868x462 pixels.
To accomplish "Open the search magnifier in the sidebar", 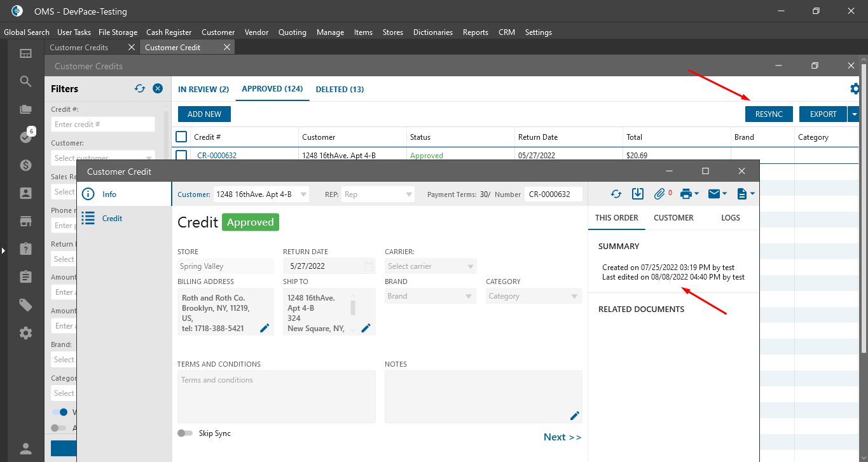I will pos(25,81).
